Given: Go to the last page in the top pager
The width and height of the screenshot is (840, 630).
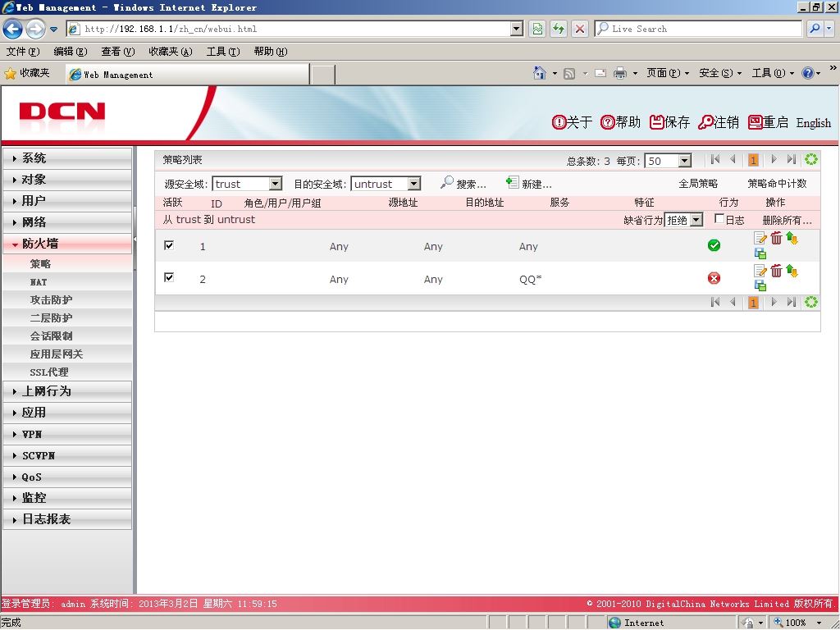Looking at the screenshot, I should 792,160.
